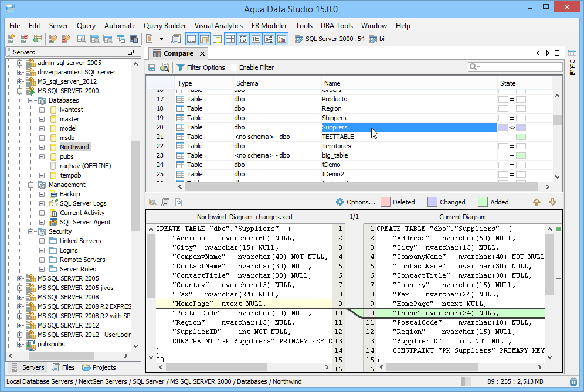Open the DBA Tools menu
The image size is (584, 392).
(337, 26)
